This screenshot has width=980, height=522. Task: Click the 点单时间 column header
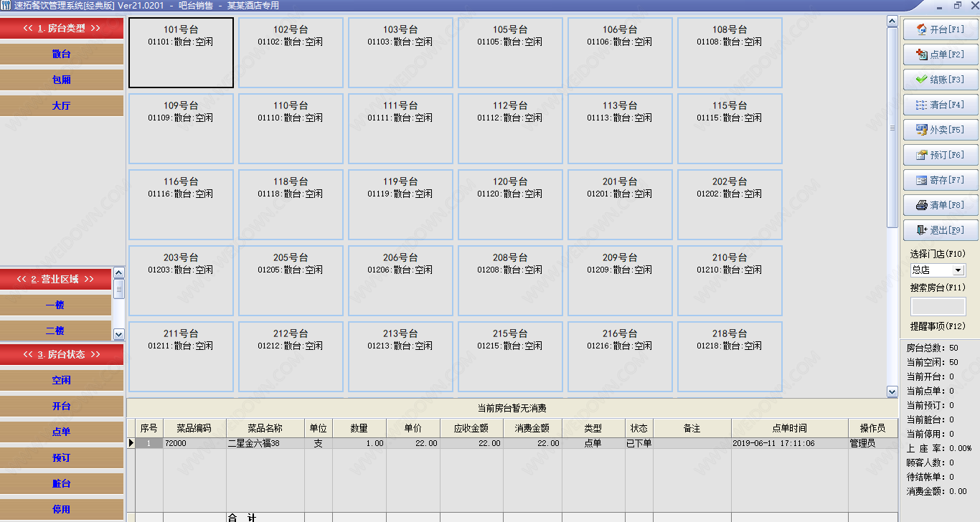(x=789, y=428)
